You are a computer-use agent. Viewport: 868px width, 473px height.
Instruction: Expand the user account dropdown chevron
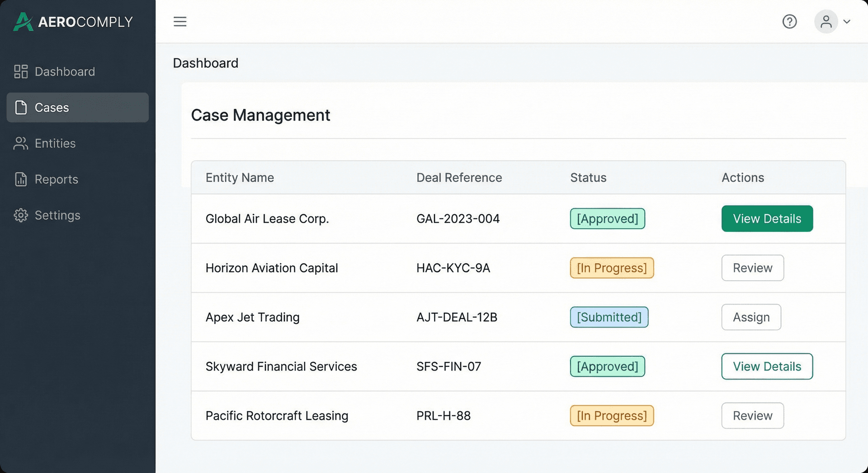[847, 22]
